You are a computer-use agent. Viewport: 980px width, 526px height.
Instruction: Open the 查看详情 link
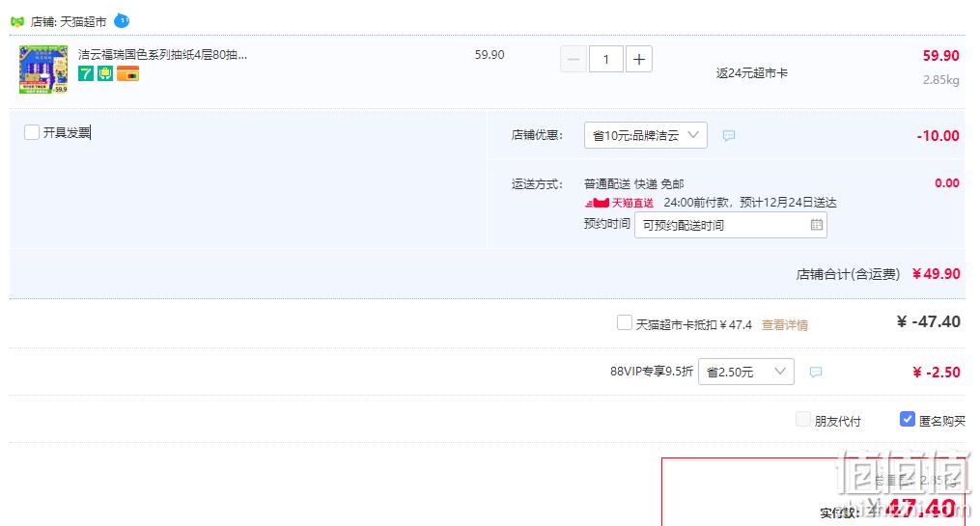tap(784, 325)
